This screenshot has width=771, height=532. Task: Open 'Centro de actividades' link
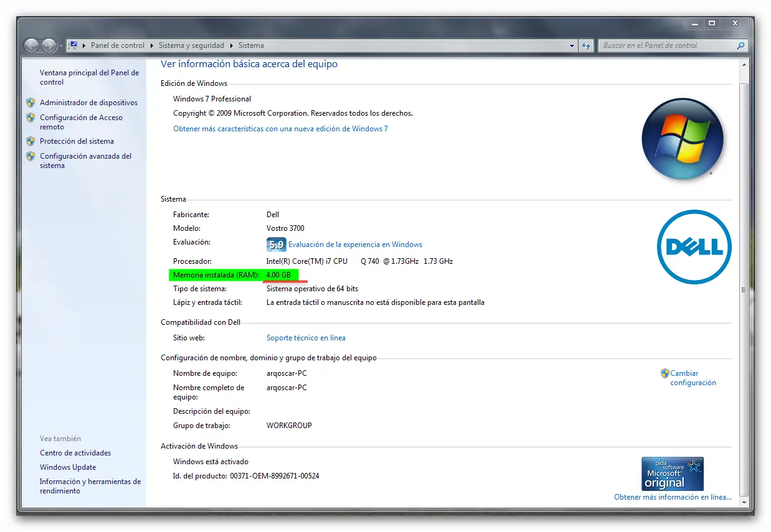(75, 453)
